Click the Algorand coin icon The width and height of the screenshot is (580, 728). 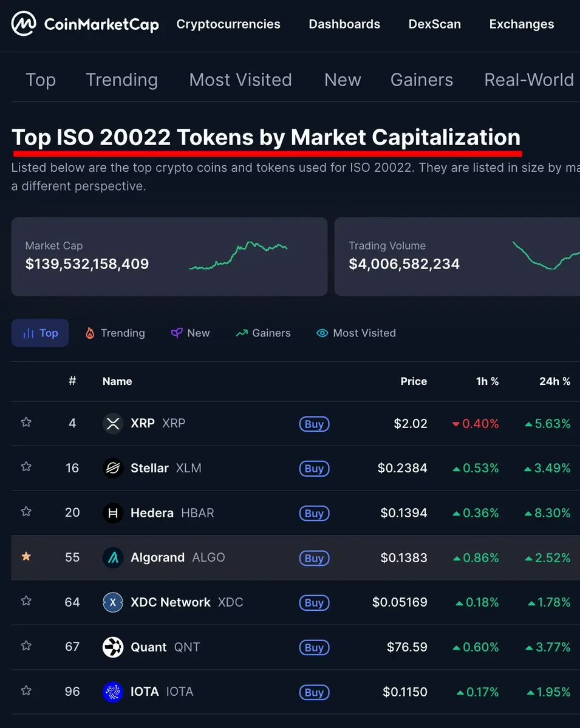coord(113,557)
